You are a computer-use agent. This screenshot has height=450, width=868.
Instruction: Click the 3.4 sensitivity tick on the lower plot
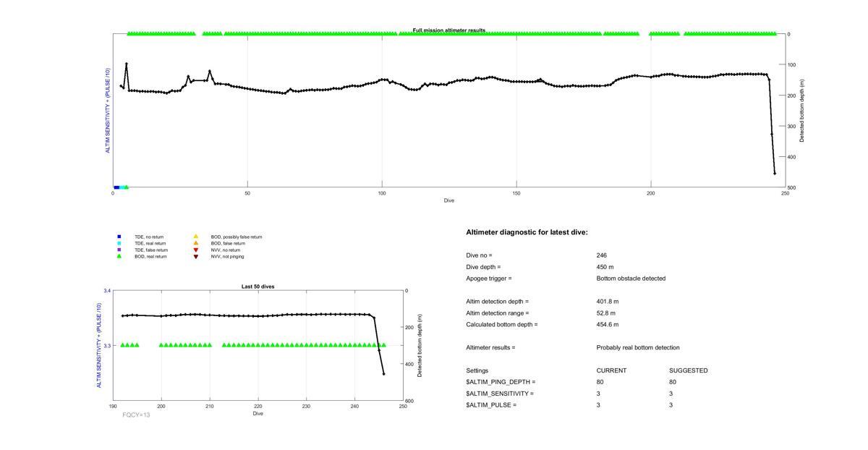tap(107, 291)
